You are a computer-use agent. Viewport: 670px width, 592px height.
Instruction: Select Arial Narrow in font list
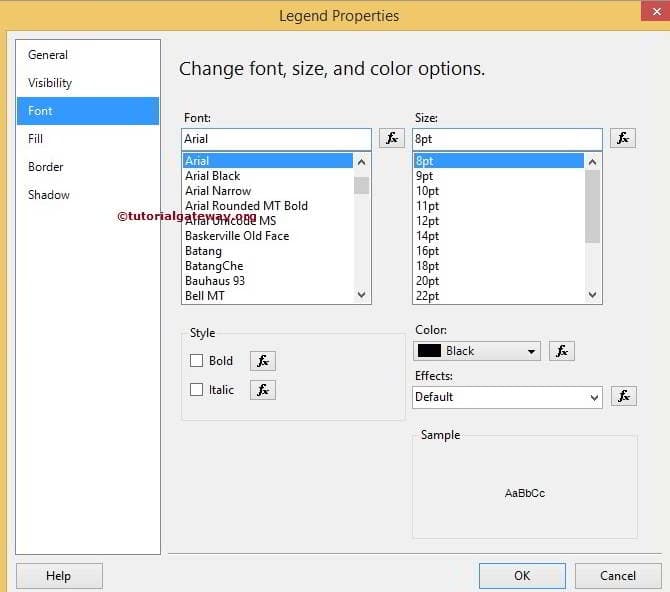coord(218,191)
